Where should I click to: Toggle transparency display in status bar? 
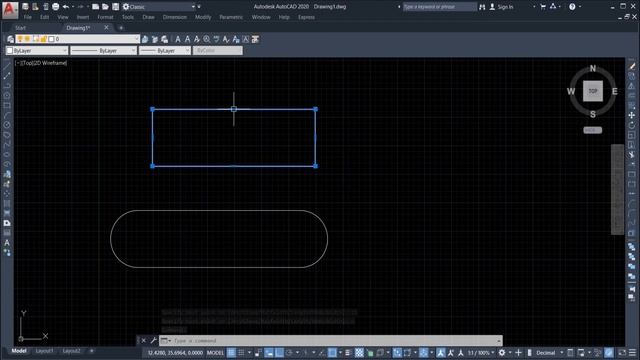pyautogui.click(x=359, y=353)
